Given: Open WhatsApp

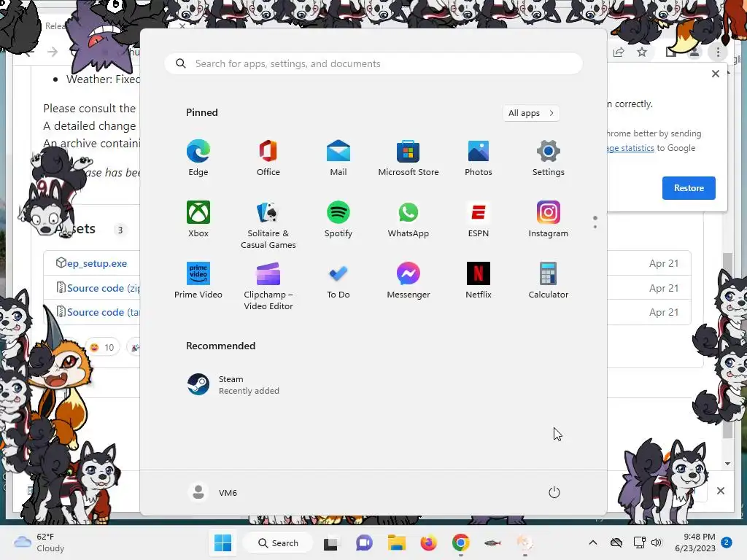Looking at the screenshot, I should pos(409,219).
